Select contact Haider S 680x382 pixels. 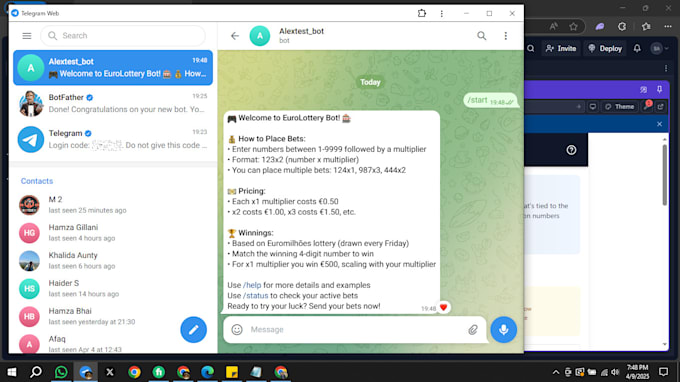[113, 288]
